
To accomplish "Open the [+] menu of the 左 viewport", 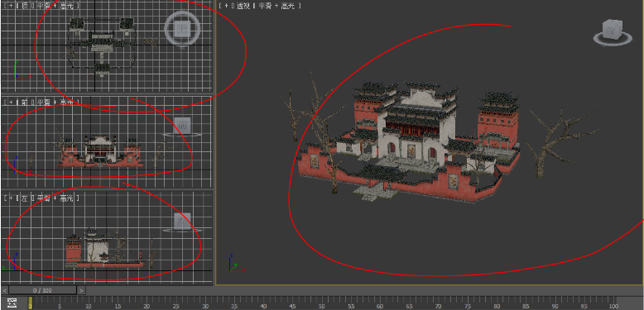I will click(11, 198).
